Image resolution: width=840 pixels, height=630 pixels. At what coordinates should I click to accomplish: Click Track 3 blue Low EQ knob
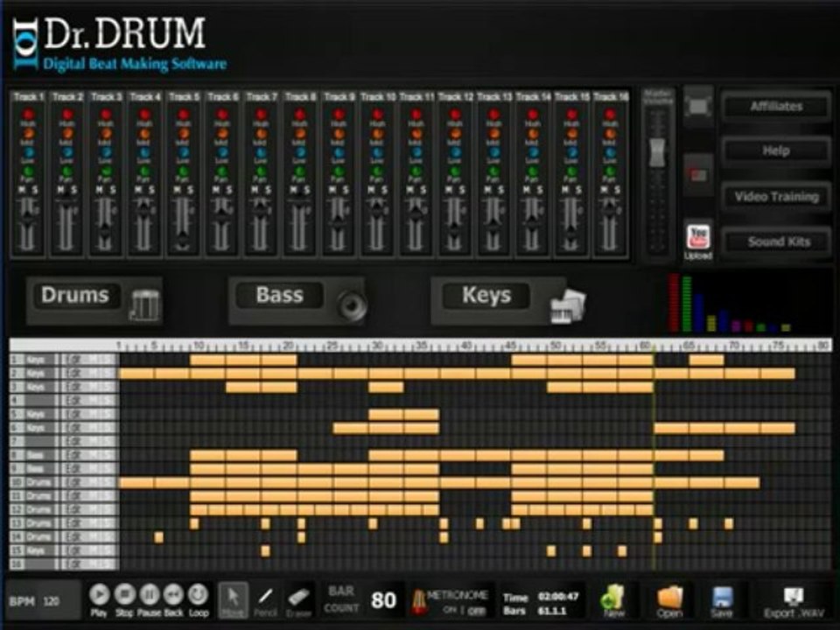(x=106, y=152)
